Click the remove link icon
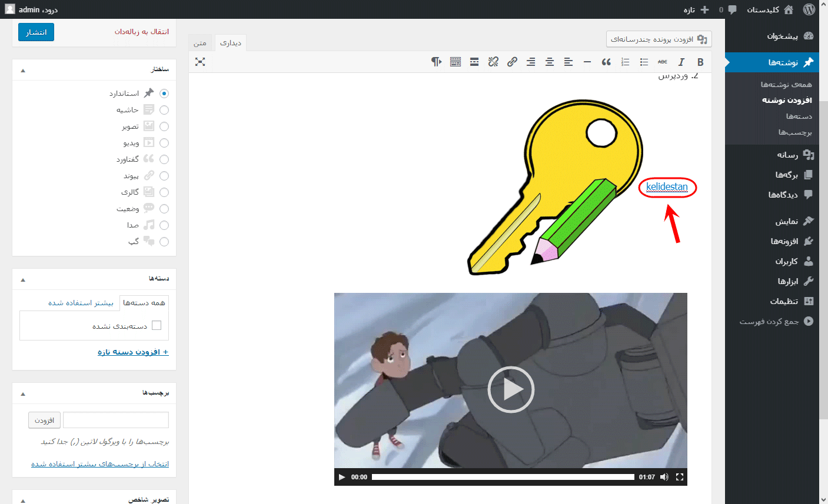The image size is (828, 504). pos(493,62)
